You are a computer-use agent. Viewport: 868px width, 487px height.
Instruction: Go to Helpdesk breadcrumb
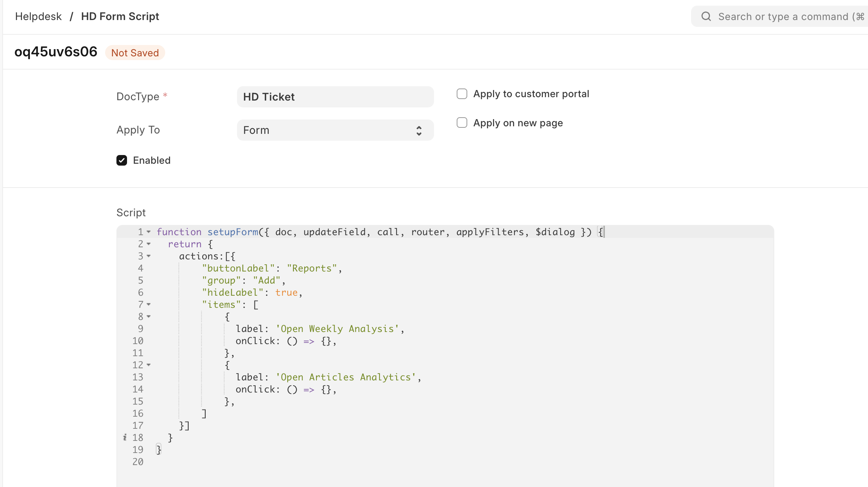tap(38, 16)
